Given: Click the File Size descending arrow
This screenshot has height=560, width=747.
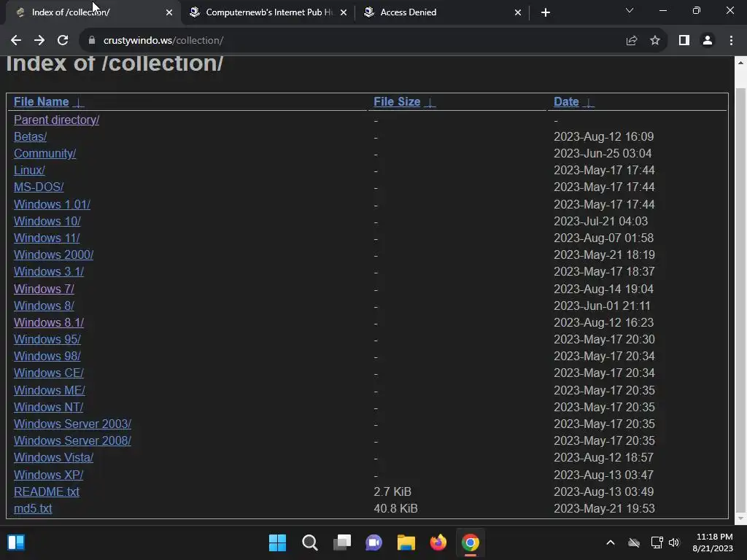Looking at the screenshot, I should click(430, 102).
